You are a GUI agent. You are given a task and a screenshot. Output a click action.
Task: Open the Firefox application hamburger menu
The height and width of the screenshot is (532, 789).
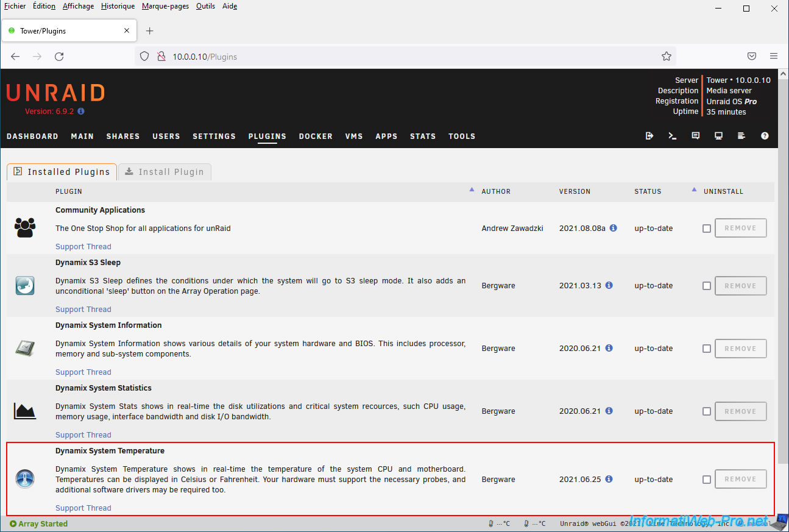pos(774,56)
